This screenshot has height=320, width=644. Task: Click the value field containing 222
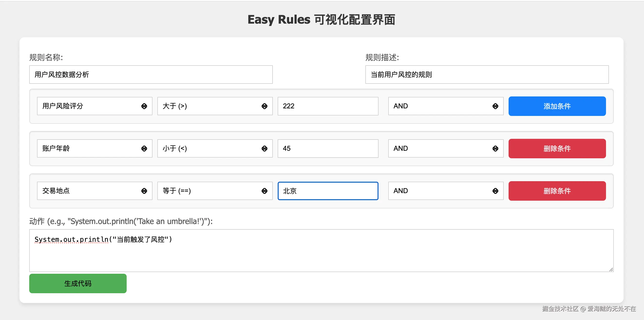click(x=328, y=106)
